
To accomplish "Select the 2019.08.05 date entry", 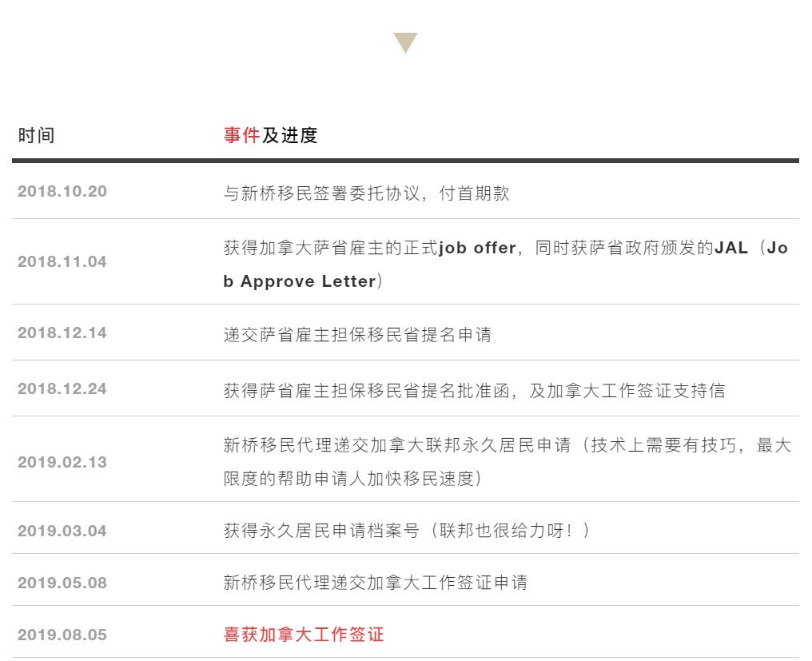I will (62, 635).
